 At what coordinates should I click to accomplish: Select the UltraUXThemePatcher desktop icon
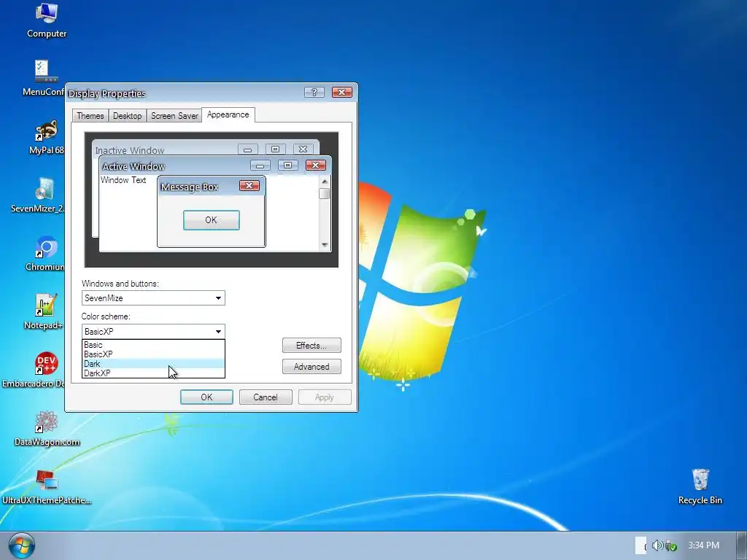click(x=47, y=486)
